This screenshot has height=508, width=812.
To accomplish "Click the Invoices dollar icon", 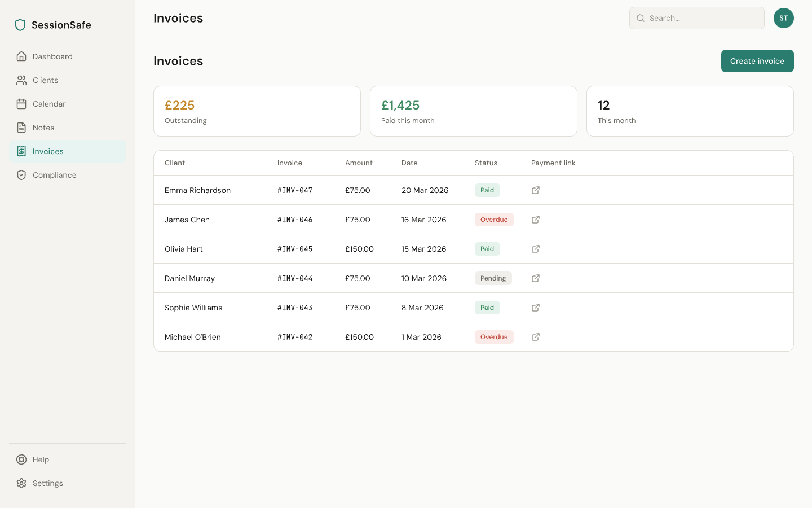I will click(21, 151).
